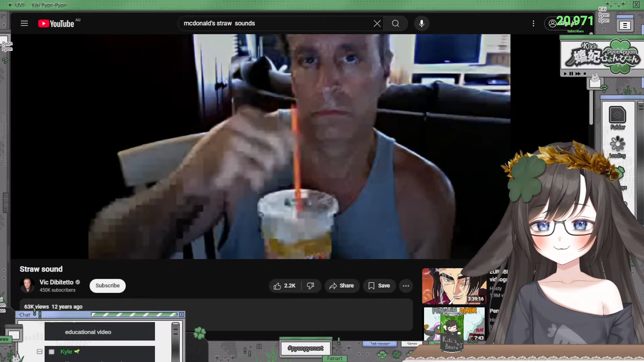Open Vic Dibitetto channel avatar

point(27,285)
